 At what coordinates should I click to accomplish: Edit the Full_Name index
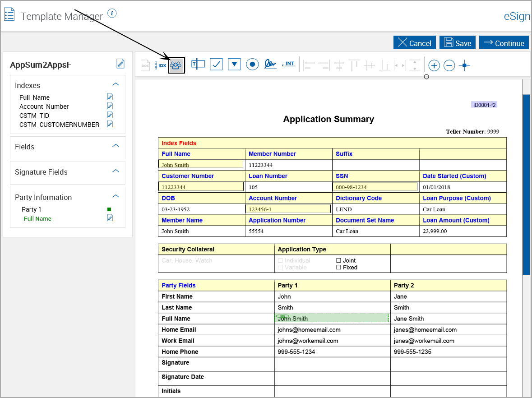[x=110, y=97]
